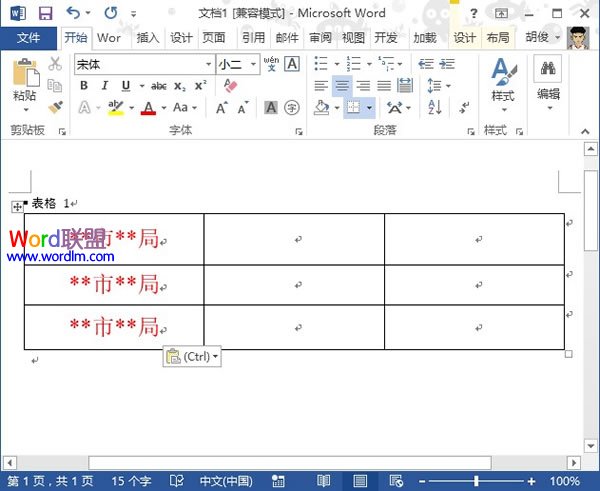Screen dimensions: 600x491
Task: Toggle Italic formatting
Action: 105,86
